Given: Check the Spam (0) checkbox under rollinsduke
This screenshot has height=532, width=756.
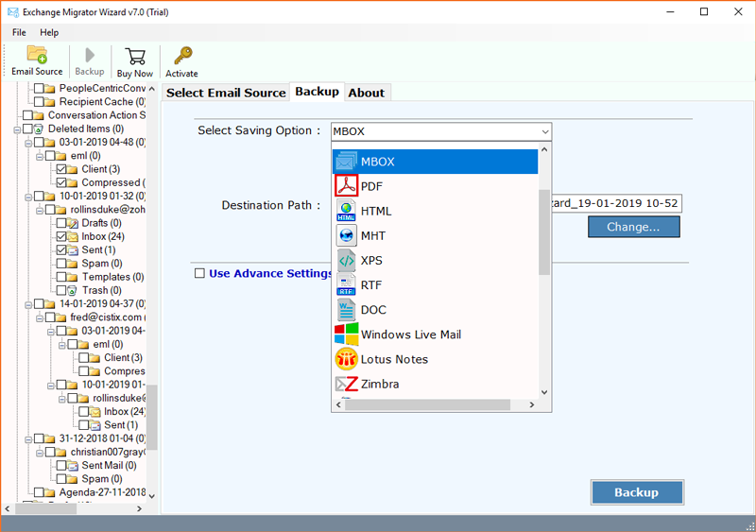Looking at the screenshot, I should pyautogui.click(x=61, y=264).
